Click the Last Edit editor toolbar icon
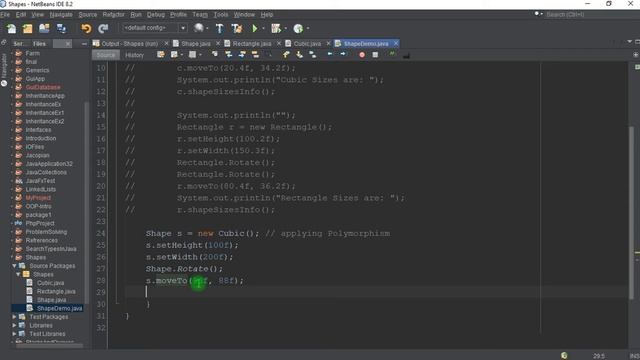 click(160, 54)
